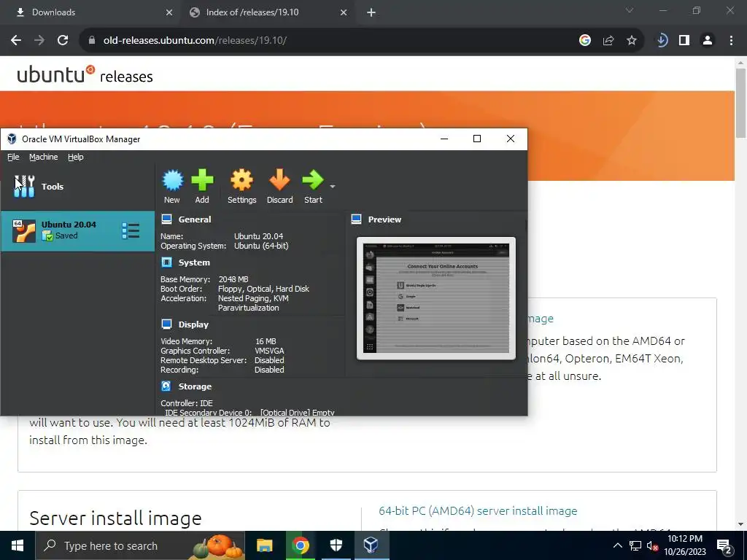Click the Graphics Controller VMSVGA value
The image size is (747, 560).
point(269,351)
